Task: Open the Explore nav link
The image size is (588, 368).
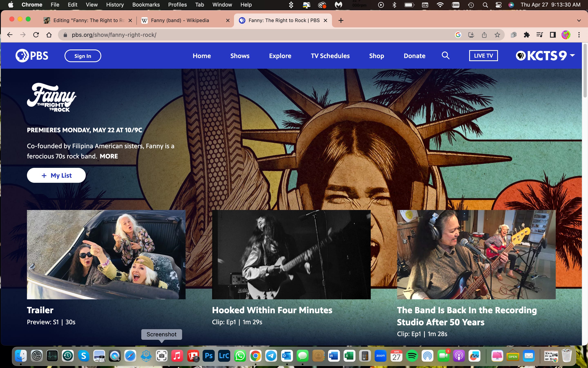Action: tap(280, 56)
